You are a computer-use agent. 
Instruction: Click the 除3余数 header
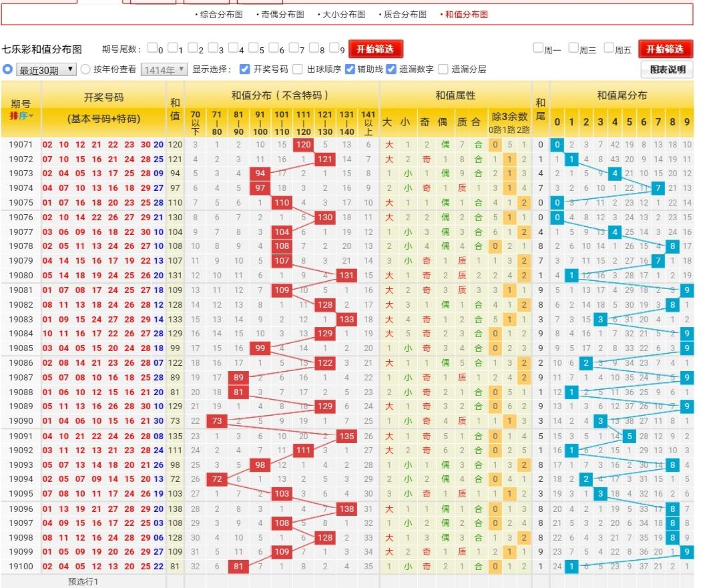pyautogui.click(x=509, y=117)
